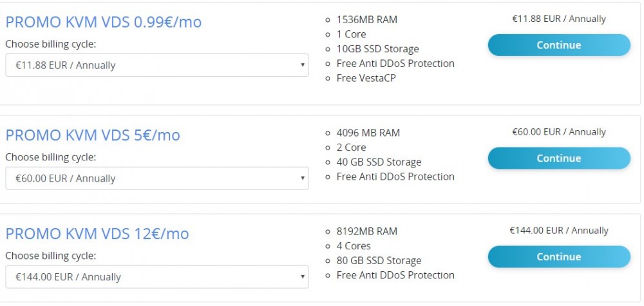The height and width of the screenshot is (306, 644).
Task: Select the 10GB SSD Storage feature text
Action: coord(377,49)
